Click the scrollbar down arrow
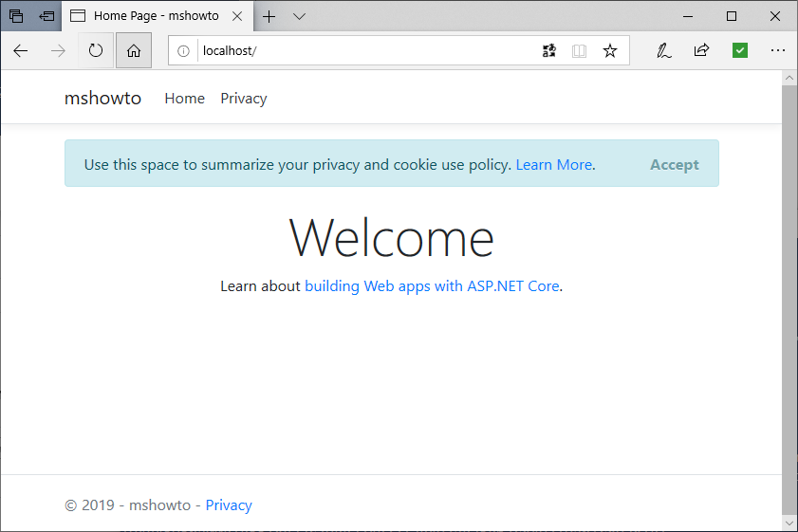This screenshot has height=532, width=798. click(x=789, y=523)
